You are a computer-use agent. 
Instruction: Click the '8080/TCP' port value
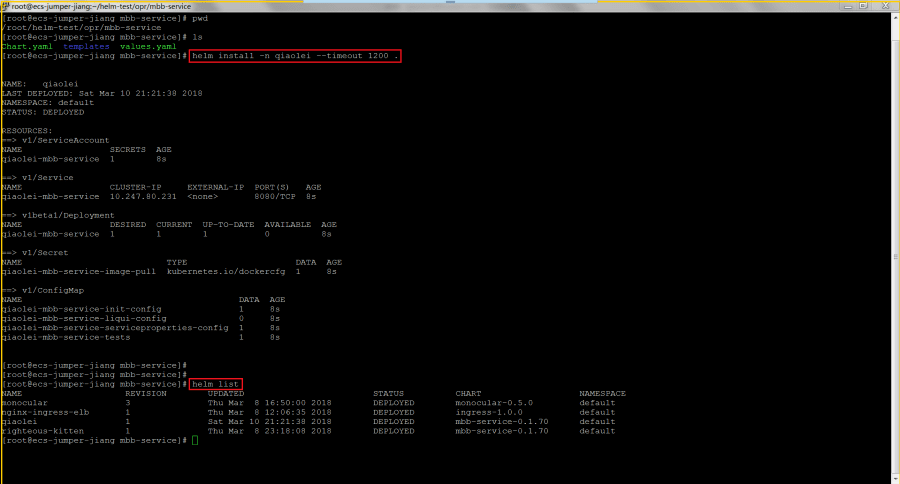pyautogui.click(x=274, y=196)
